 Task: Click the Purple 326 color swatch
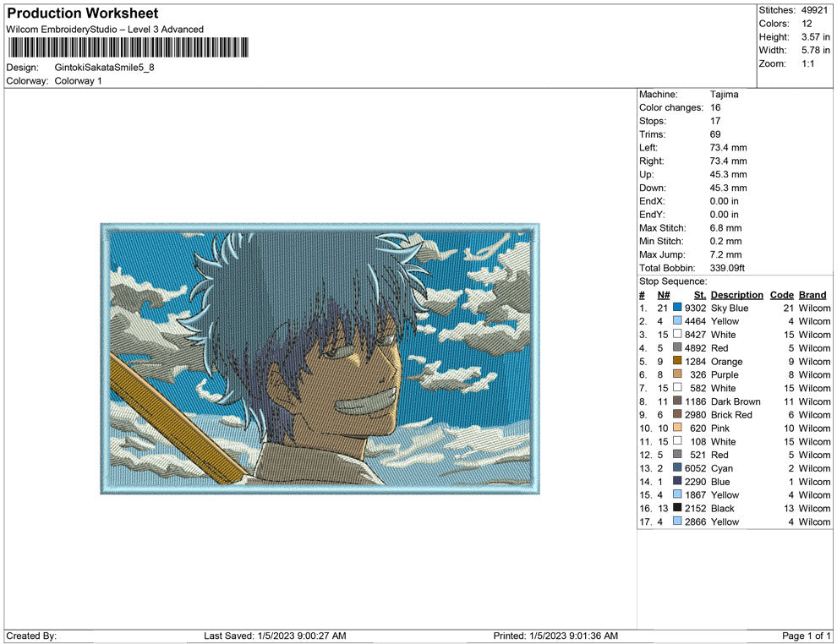tap(677, 374)
